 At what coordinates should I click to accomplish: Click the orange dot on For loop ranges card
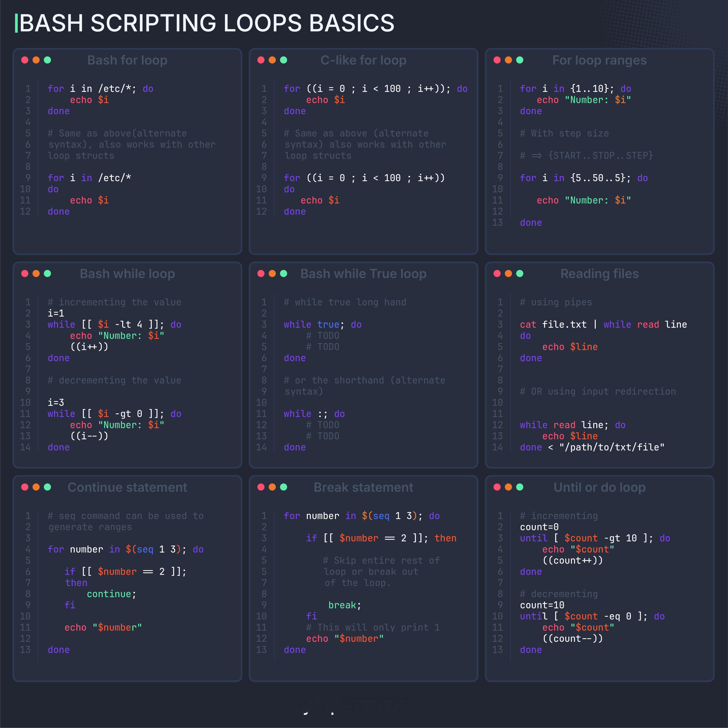tap(508, 60)
